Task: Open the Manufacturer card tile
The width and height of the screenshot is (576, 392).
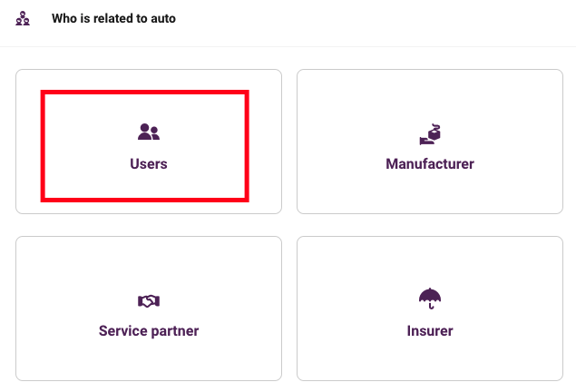Action: [430, 142]
